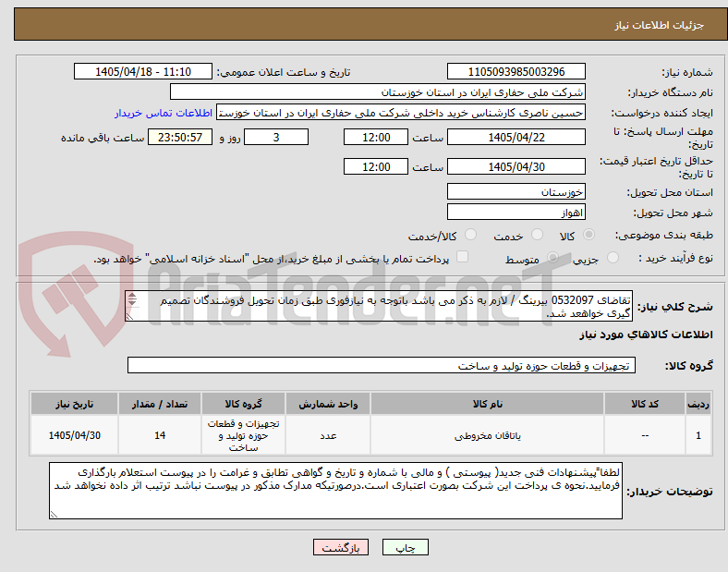This screenshot has height=572, width=728.
Task: Click the page title جزئیات اطلاعات نیاز
Action: pos(660,25)
